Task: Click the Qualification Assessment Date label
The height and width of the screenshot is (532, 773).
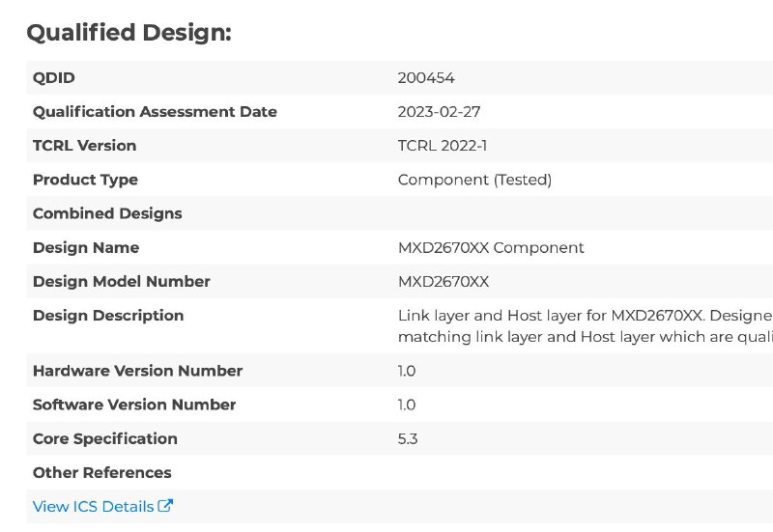Action: pos(155,112)
